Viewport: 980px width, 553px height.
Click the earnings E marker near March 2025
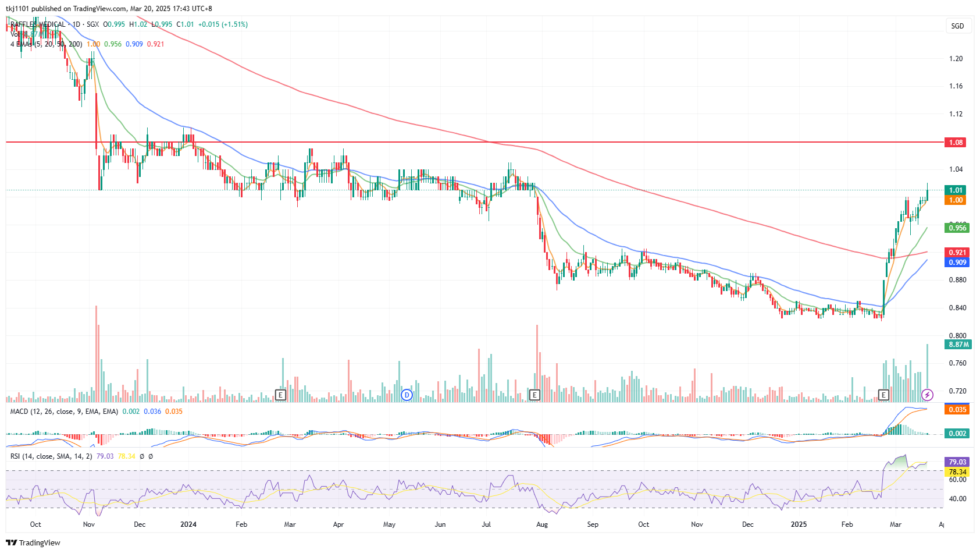[x=883, y=395]
